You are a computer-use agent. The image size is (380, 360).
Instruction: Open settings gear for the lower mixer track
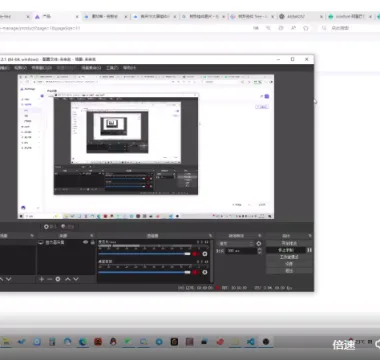(x=205, y=272)
